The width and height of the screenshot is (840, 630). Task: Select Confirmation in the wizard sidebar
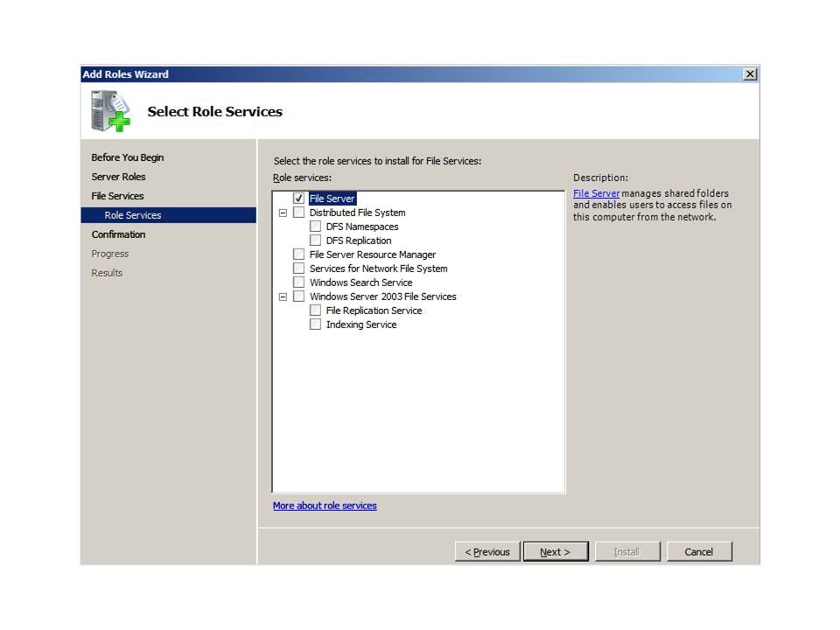(x=119, y=234)
